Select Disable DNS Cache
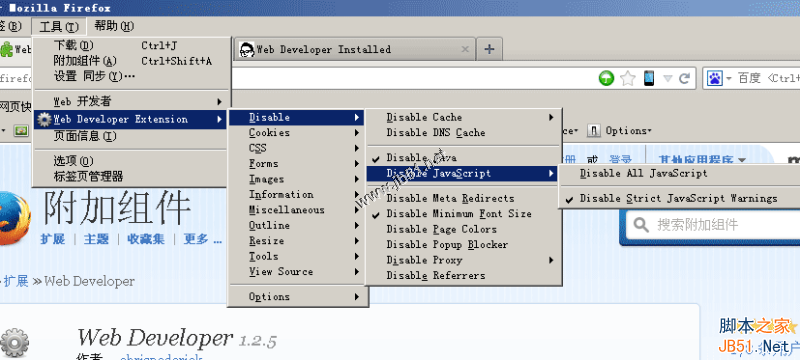Viewport: 800px width, 360px height. point(464,133)
